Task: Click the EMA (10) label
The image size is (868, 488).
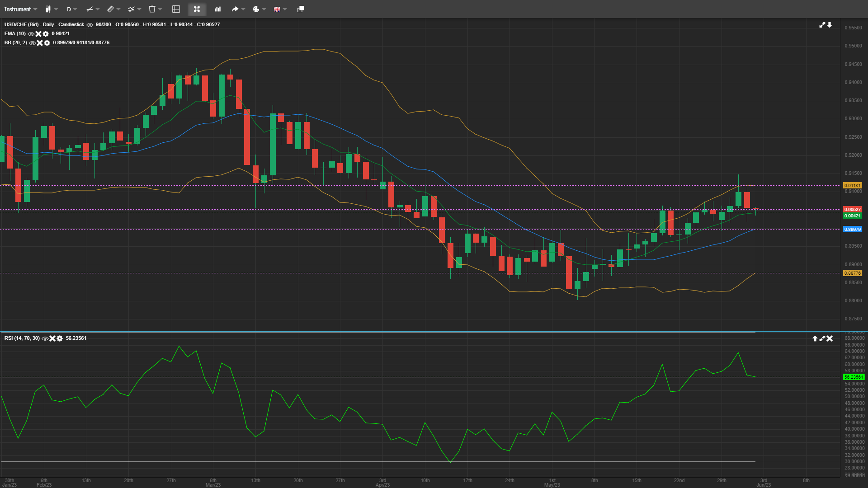Action: 15,34
